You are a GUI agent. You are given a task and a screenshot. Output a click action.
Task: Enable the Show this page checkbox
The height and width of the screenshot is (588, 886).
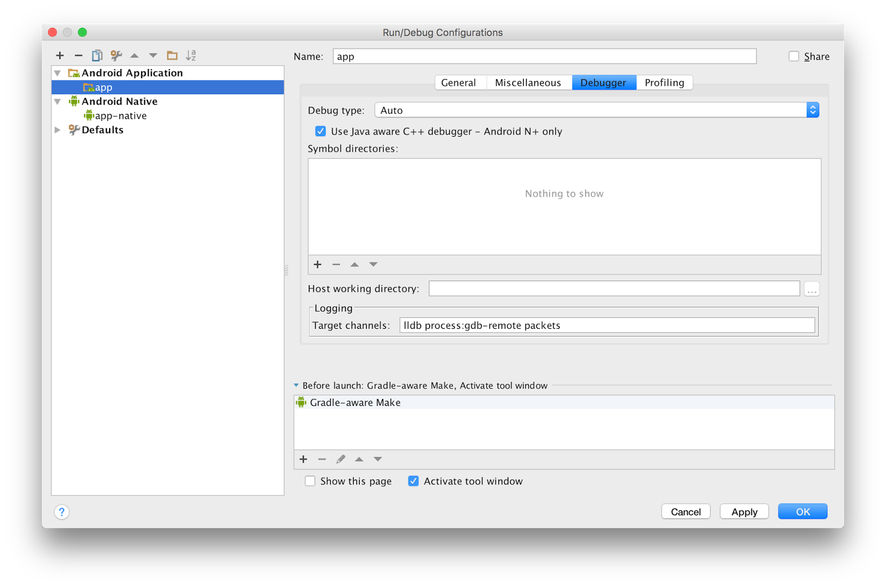[x=310, y=481]
